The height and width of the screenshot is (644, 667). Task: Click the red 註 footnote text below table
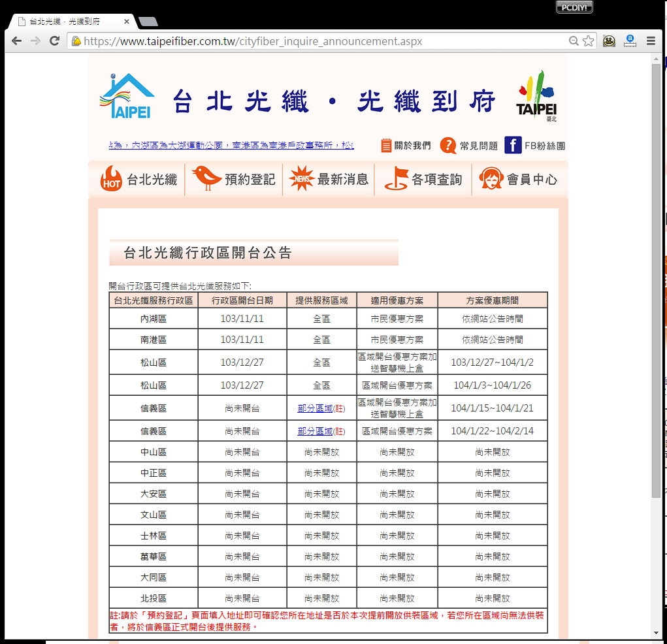click(327, 621)
